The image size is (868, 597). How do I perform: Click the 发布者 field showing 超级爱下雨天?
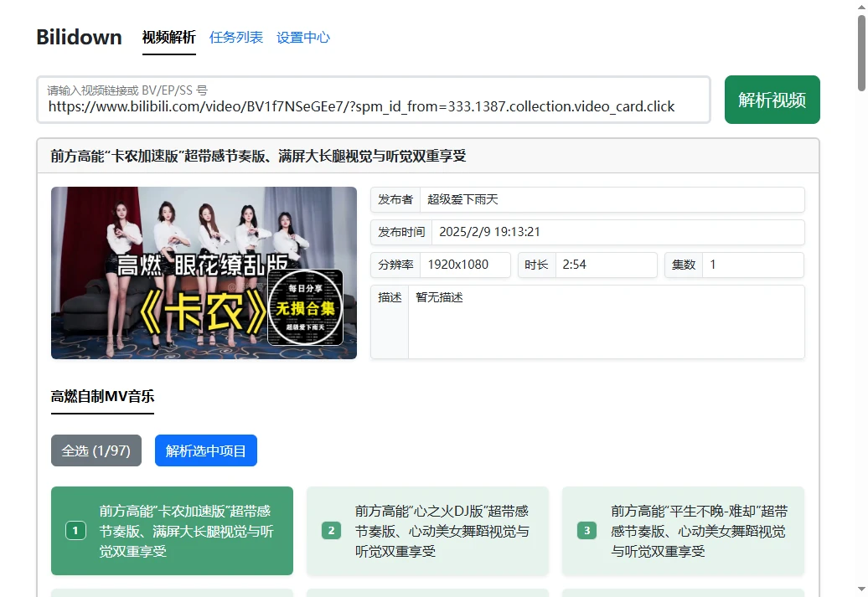[611, 199]
